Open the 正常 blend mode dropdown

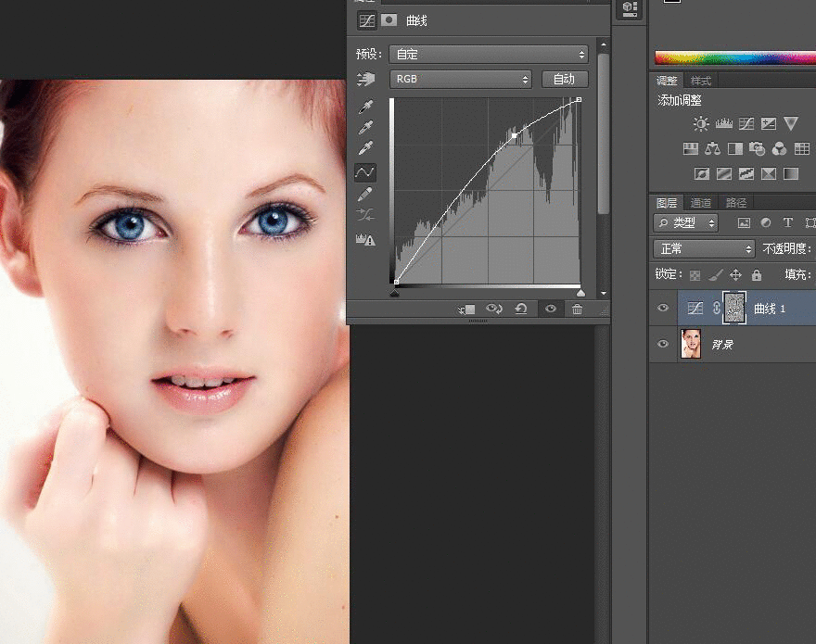[x=705, y=249]
